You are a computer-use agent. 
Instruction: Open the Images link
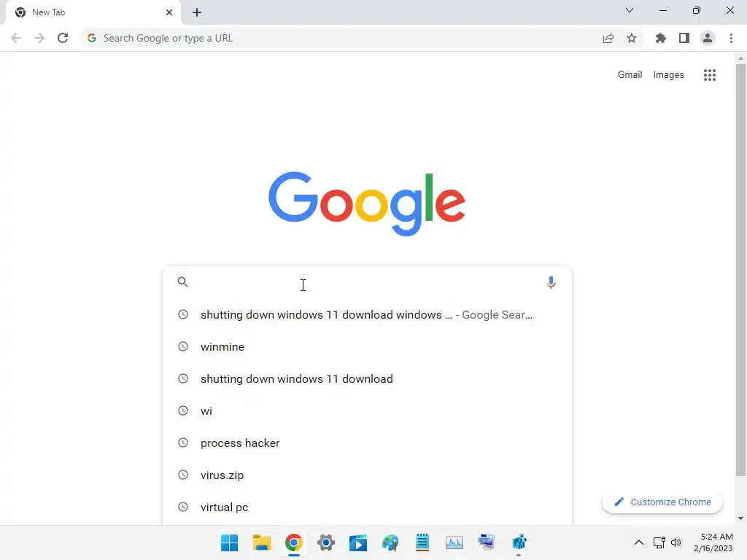(668, 75)
